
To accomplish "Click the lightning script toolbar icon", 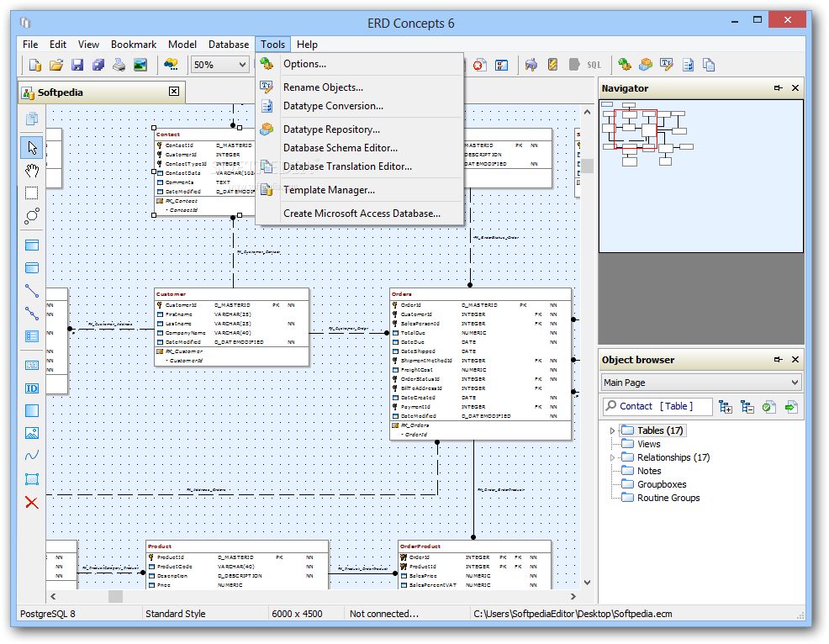I will click(x=552, y=65).
